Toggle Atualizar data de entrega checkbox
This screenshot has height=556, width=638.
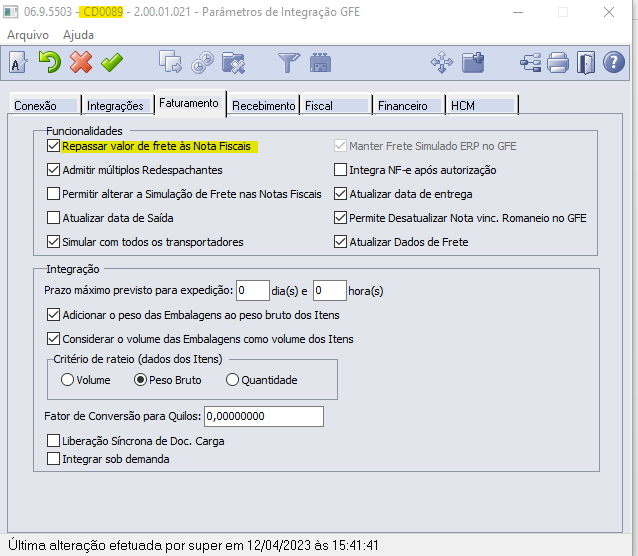click(340, 194)
